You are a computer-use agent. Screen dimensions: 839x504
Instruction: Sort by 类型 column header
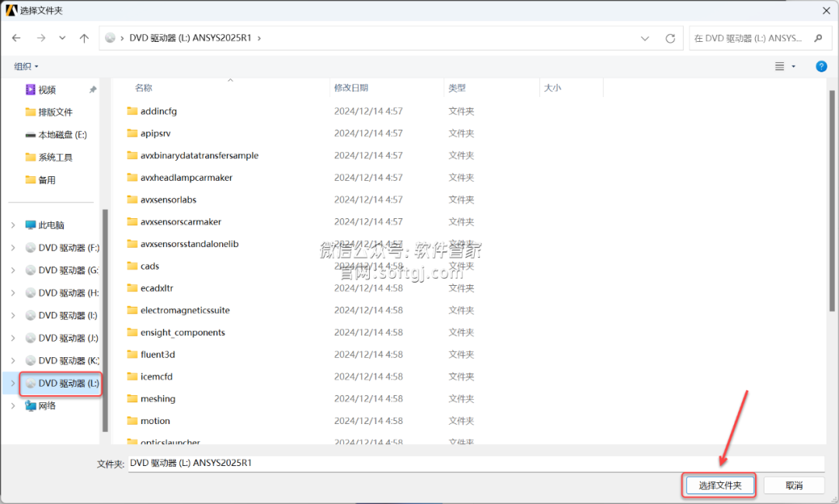click(457, 88)
